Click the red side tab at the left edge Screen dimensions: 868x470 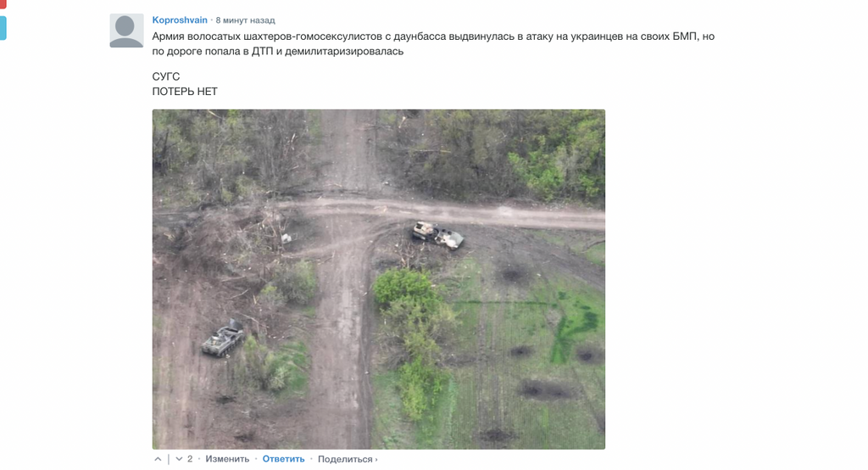3,4
